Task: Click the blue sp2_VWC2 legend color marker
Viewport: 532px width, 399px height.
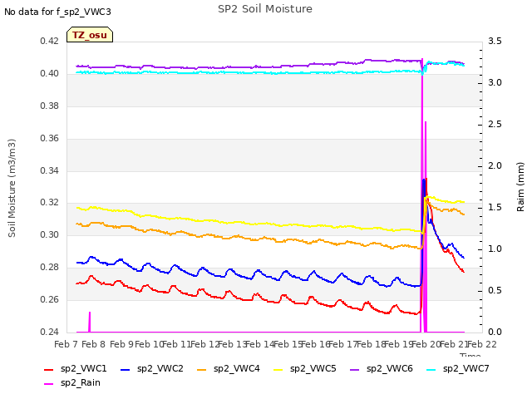Action: (x=126, y=369)
